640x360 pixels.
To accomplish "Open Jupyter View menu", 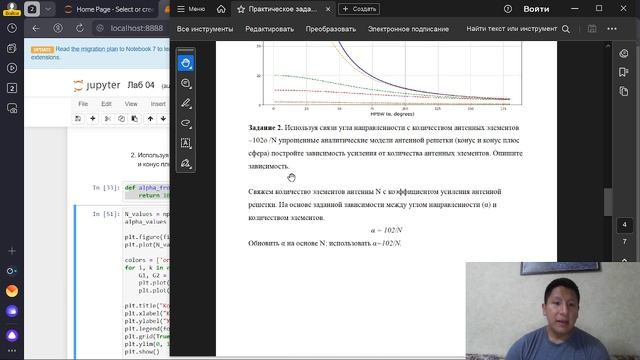I will click(x=131, y=104).
